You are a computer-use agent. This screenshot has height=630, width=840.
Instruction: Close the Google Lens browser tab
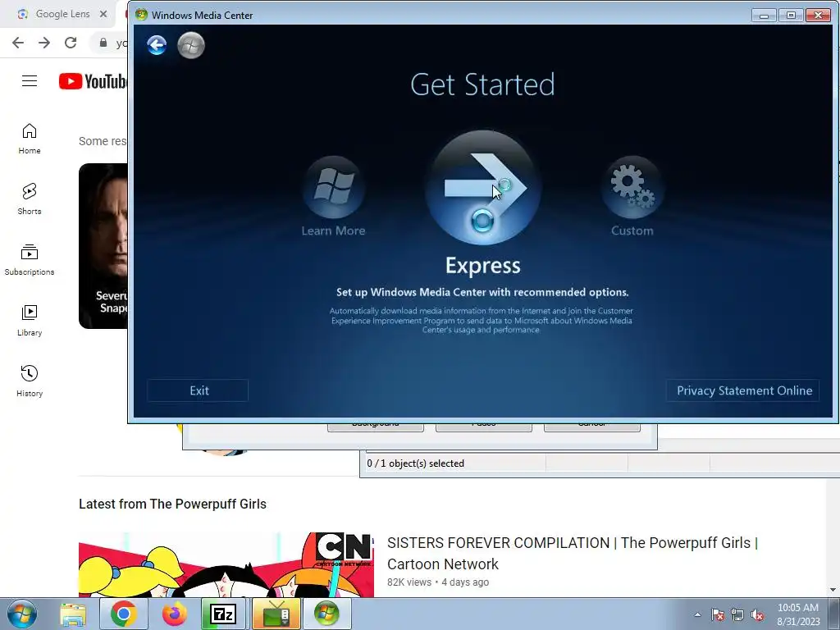coord(103,14)
